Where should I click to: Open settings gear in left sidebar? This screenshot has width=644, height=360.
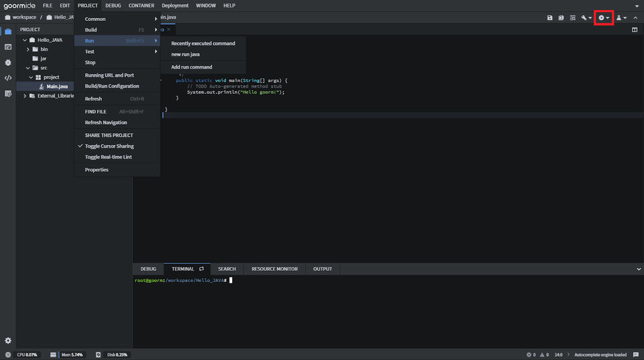pos(8,341)
